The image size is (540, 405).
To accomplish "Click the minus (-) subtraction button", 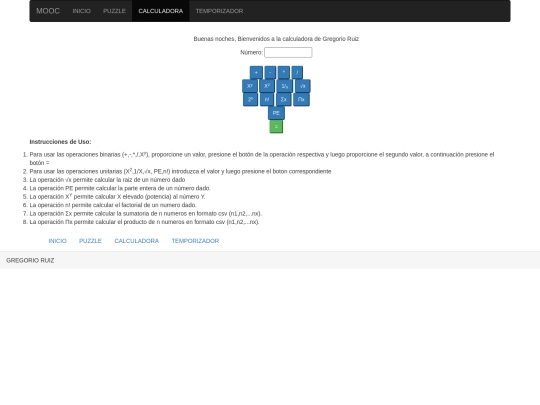I will click(270, 73).
